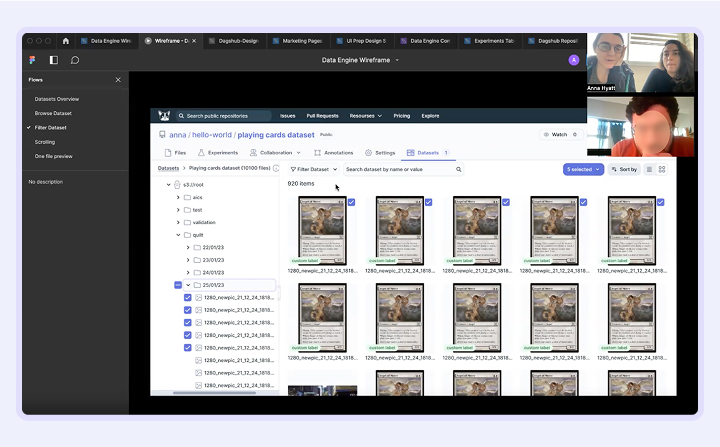Click the Sort by button
This screenshot has height=447, width=720.
[x=624, y=170]
